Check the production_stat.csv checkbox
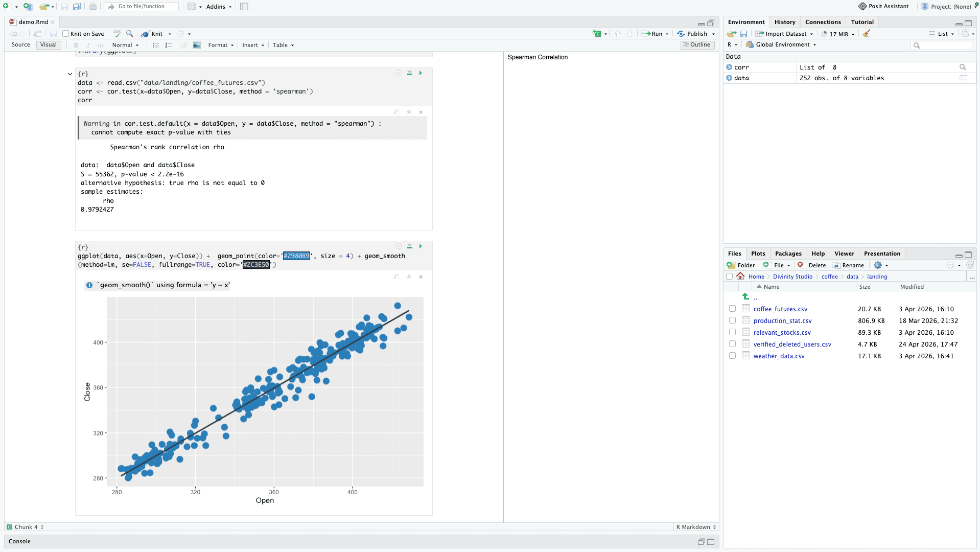 click(732, 320)
